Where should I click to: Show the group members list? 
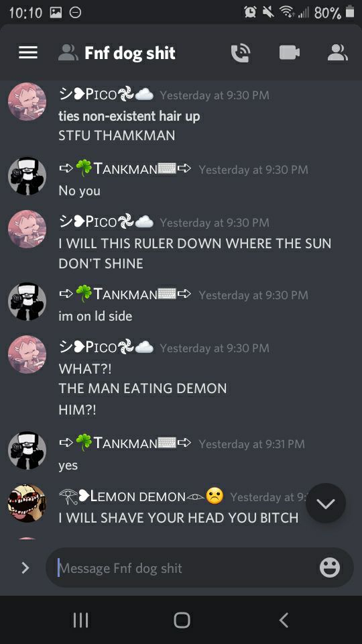point(337,52)
